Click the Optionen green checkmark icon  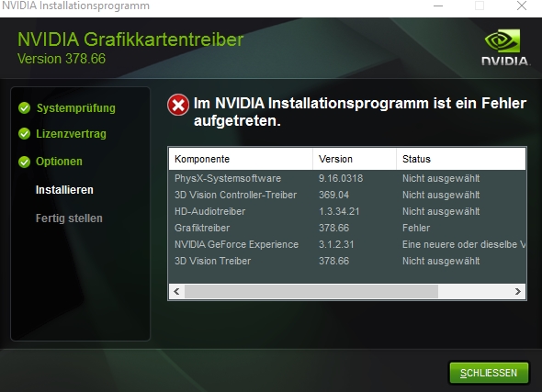tap(24, 162)
